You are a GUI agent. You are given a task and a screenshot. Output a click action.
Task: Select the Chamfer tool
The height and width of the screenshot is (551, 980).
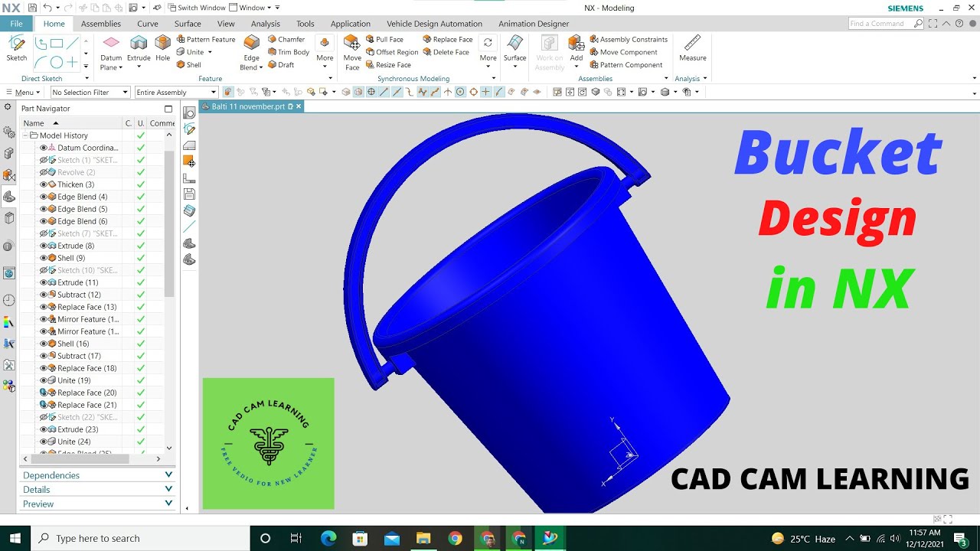pyautogui.click(x=286, y=39)
